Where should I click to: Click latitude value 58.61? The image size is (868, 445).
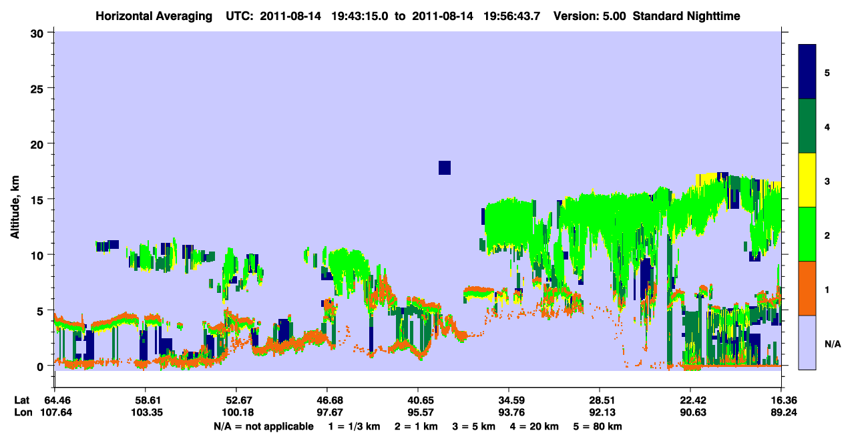tap(145, 400)
